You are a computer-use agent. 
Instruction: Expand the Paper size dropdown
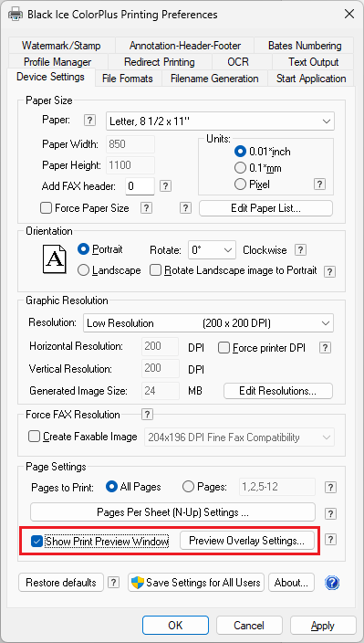click(x=220, y=121)
